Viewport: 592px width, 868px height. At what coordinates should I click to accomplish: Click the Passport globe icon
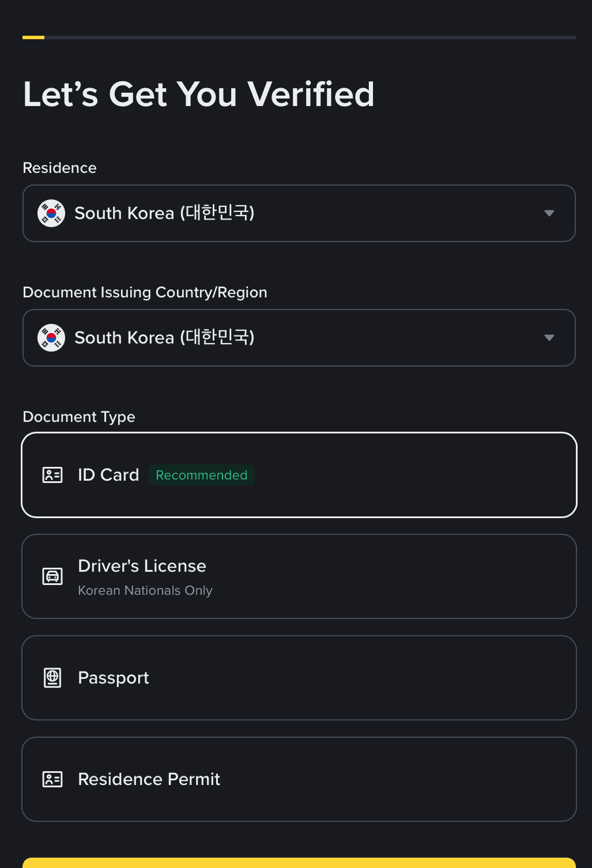click(52, 678)
